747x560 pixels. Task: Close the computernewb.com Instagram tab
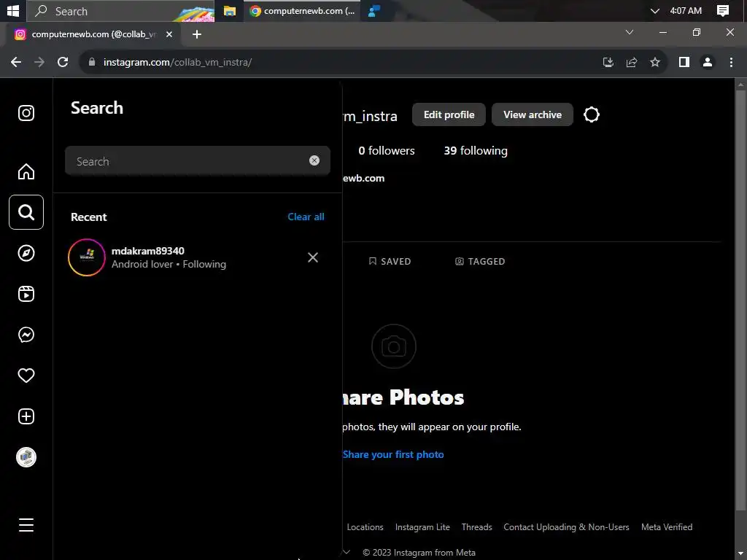pyautogui.click(x=169, y=34)
